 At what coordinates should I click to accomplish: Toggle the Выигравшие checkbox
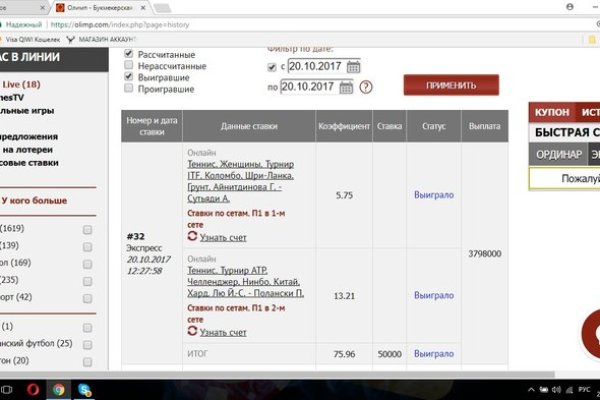127,77
